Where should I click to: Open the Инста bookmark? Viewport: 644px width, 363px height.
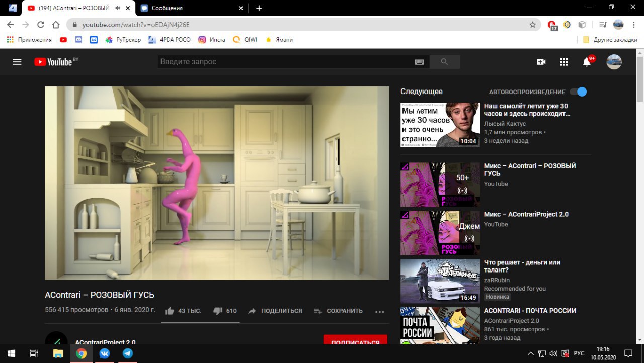coord(211,40)
